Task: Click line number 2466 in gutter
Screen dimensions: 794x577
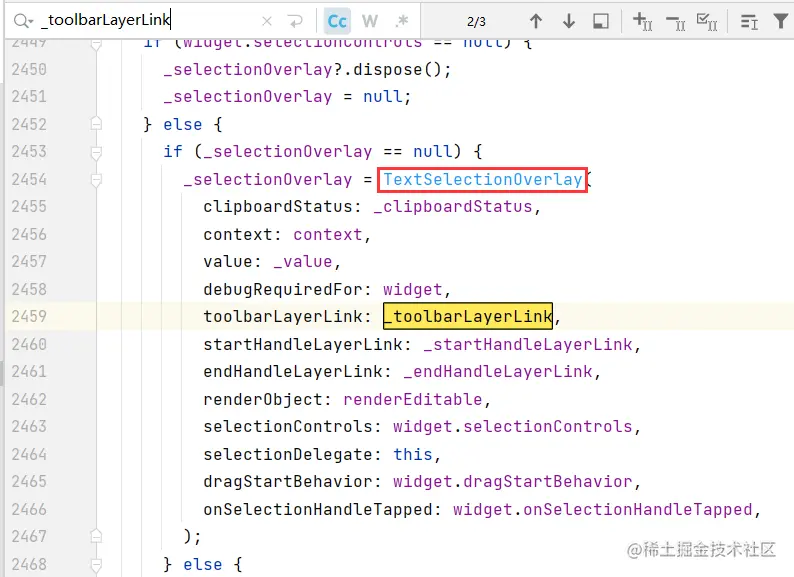Action: [29, 509]
